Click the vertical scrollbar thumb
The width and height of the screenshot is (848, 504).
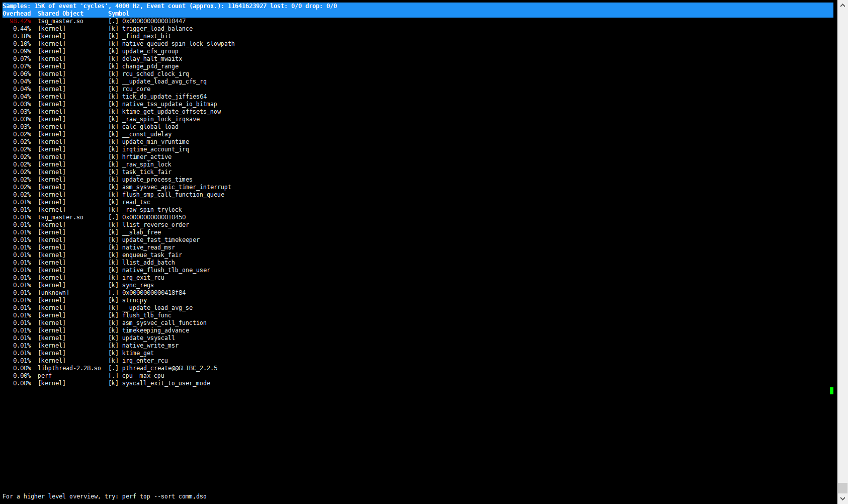point(842,488)
